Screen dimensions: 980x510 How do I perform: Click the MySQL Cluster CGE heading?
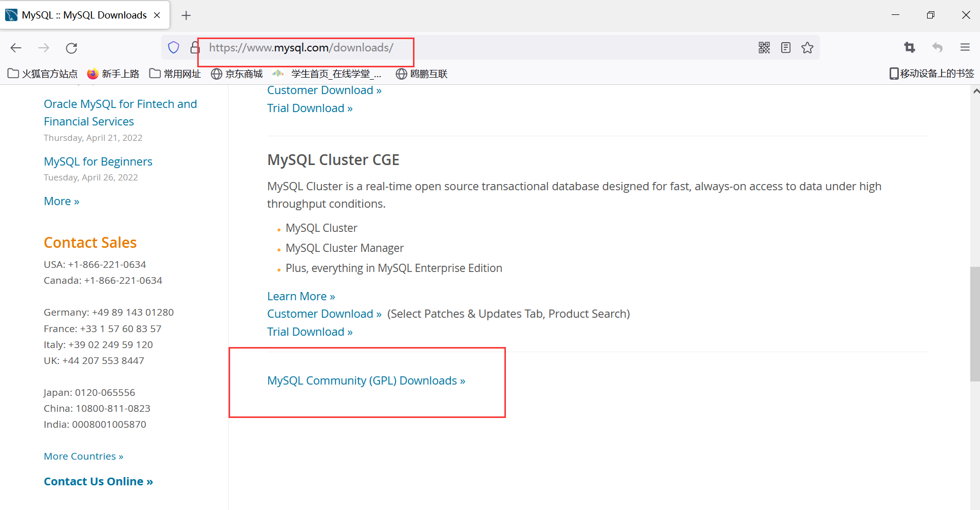tap(333, 160)
